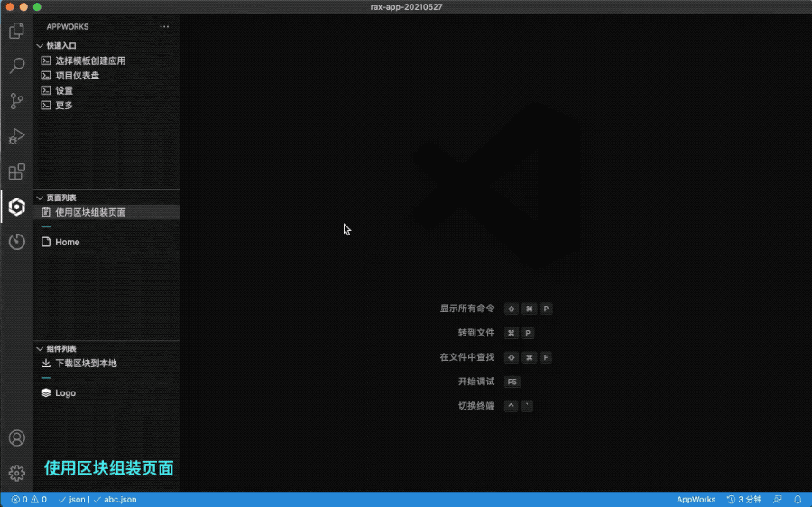Click the json status bar entry
Image resolution: width=812 pixels, height=507 pixels.
coord(72,500)
